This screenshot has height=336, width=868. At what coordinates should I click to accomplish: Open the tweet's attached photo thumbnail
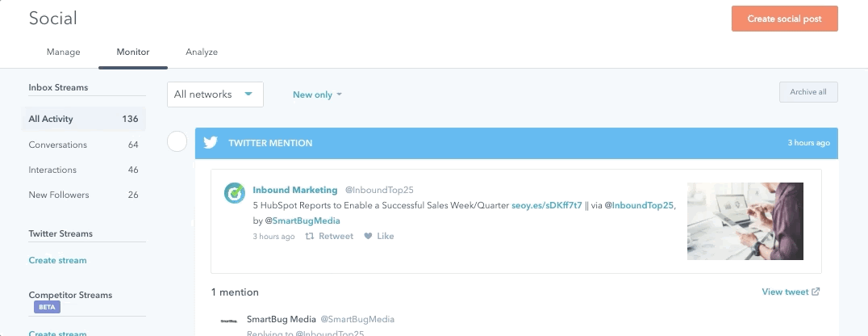coord(745,221)
